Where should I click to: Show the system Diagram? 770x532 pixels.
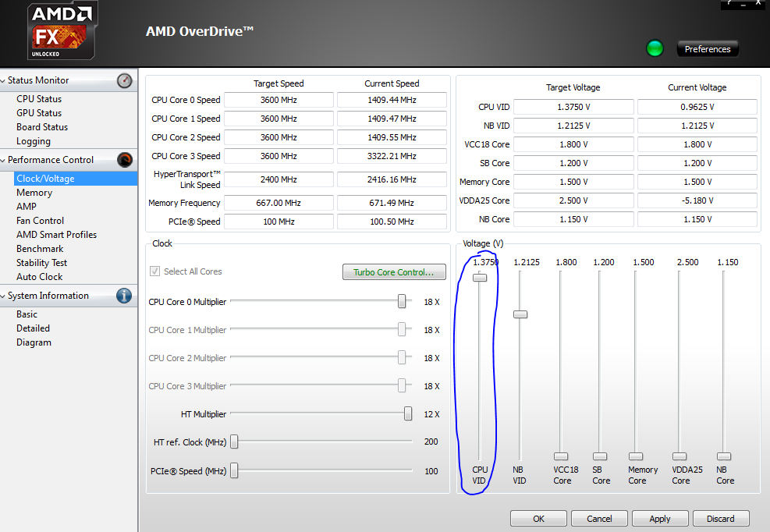[34, 342]
